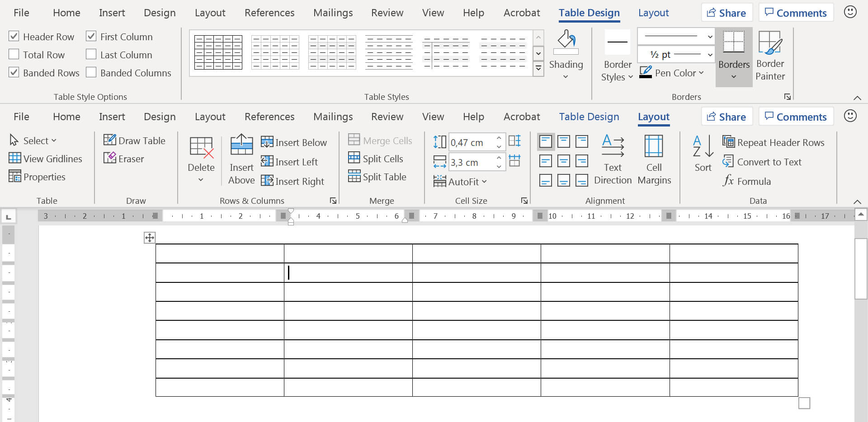This screenshot has height=422, width=868.
Task: Open the Acrobat tab in the lower ribbon
Action: [x=522, y=117]
